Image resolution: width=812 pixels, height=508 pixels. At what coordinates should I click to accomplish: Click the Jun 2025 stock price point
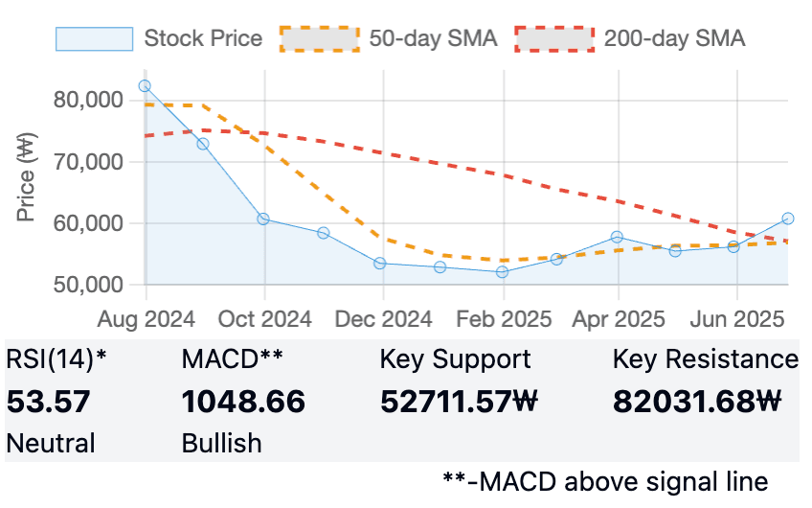[733, 246]
